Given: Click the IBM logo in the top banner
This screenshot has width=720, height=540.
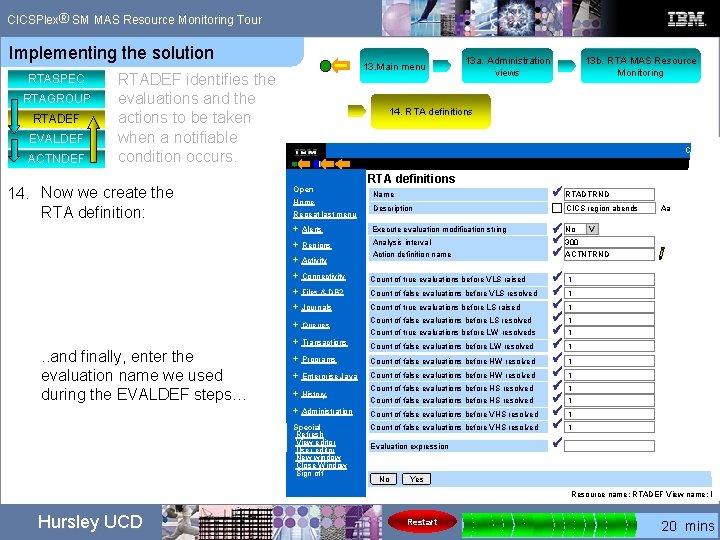Looking at the screenshot, I should click(686, 19).
